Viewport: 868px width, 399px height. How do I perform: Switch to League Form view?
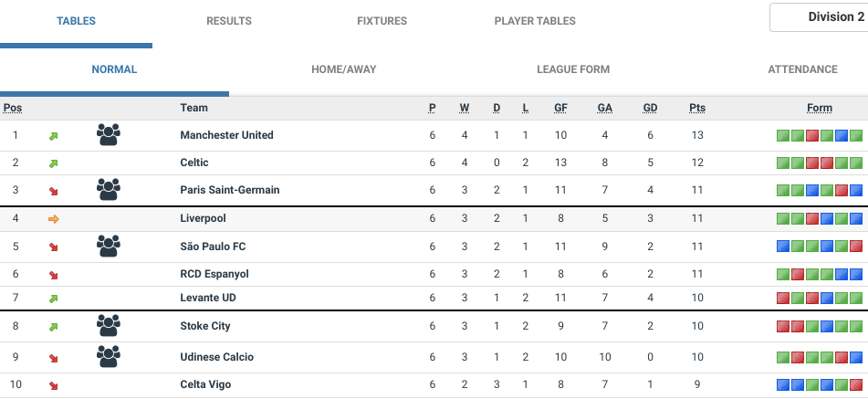click(x=573, y=69)
